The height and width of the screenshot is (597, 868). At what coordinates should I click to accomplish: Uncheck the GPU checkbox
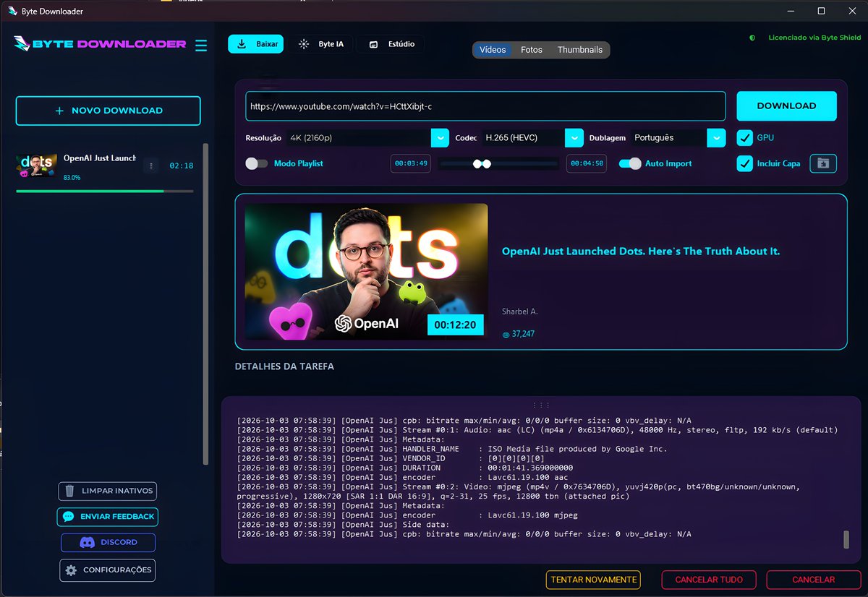pyautogui.click(x=744, y=137)
